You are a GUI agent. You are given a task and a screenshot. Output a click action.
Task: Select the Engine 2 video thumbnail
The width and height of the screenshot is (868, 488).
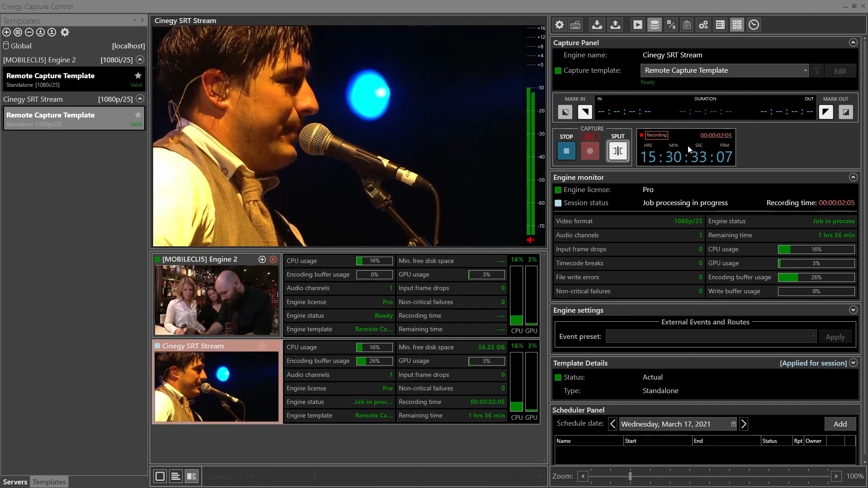[217, 300]
